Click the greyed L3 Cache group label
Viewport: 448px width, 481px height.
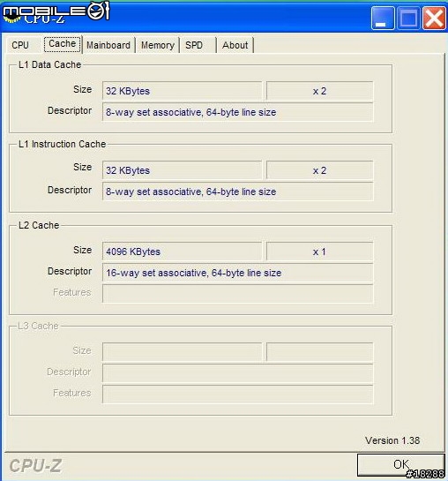pyautogui.click(x=38, y=326)
